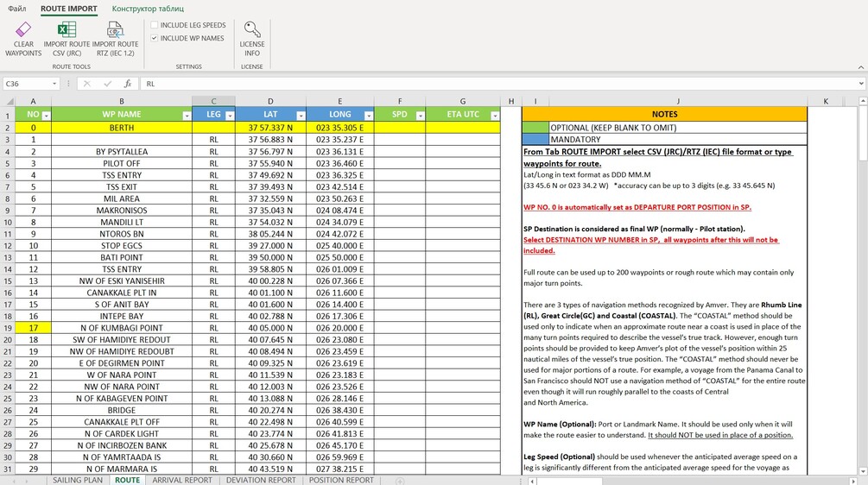Viewport: 868px width, 485px height.
Task: Switch to the SAILING PLAN sheet
Action: [78, 480]
